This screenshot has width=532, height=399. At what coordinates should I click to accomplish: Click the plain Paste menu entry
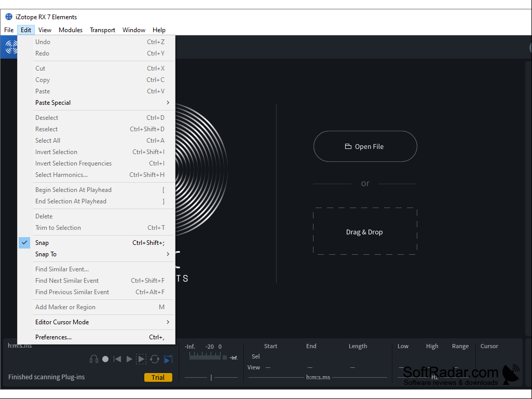click(97, 91)
